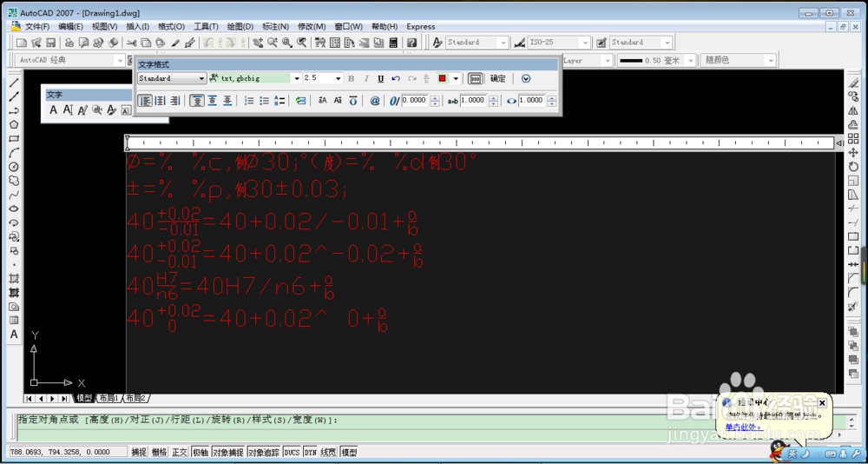The height and width of the screenshot is (464, 868).
Task: Open the Express menu
Action: point(421,27)
